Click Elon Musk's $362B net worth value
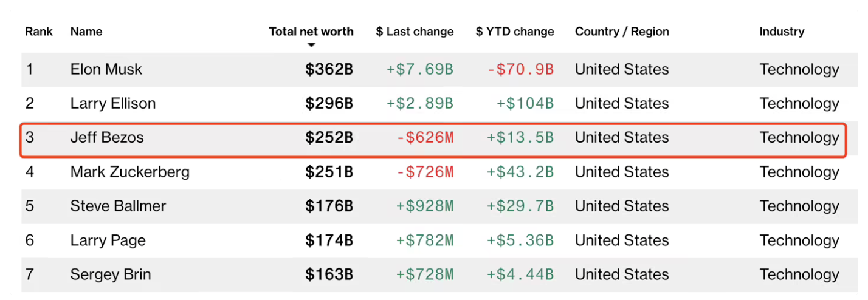Viewport: 868px width, 300px height. coord(329,69)
